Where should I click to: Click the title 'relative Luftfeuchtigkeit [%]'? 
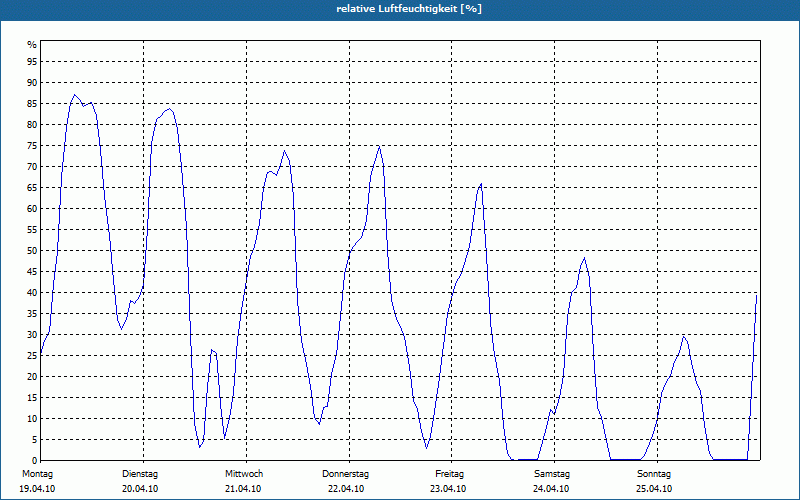click(x=409, y=9)
